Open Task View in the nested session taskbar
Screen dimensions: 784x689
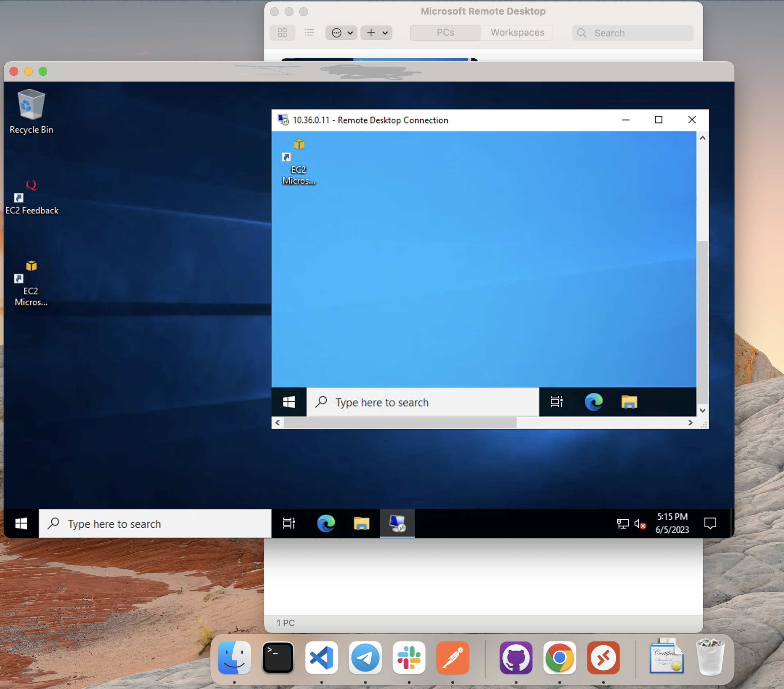pyautogui.click(x=556, y=402)
